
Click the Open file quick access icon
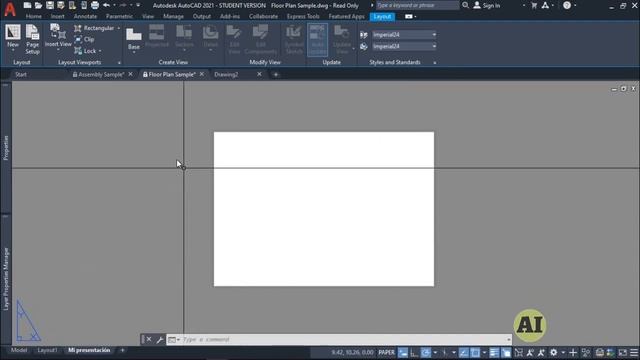point(38,5)
